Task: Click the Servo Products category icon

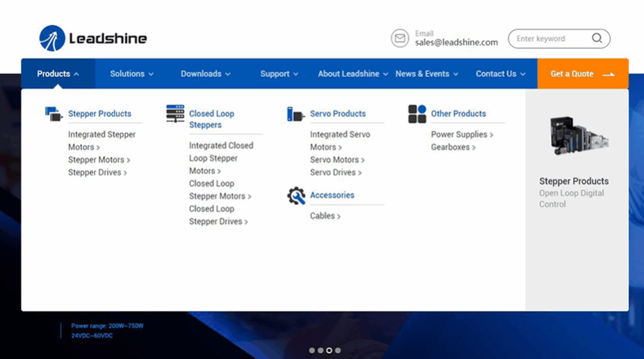Action: [x=295, y=114]
